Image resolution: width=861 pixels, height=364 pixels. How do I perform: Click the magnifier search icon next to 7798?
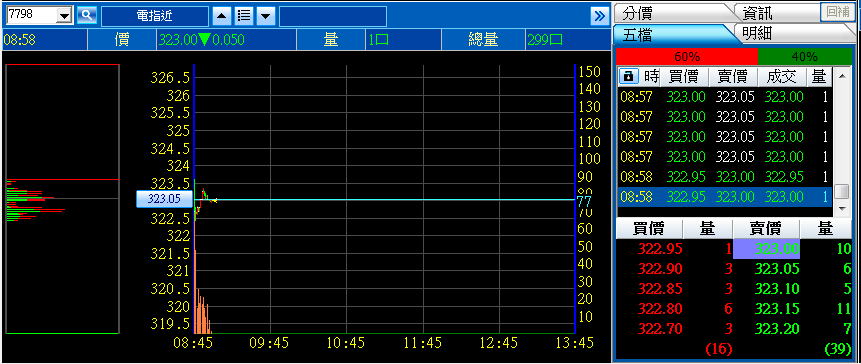pyautogui.click(x=87, y=15)
